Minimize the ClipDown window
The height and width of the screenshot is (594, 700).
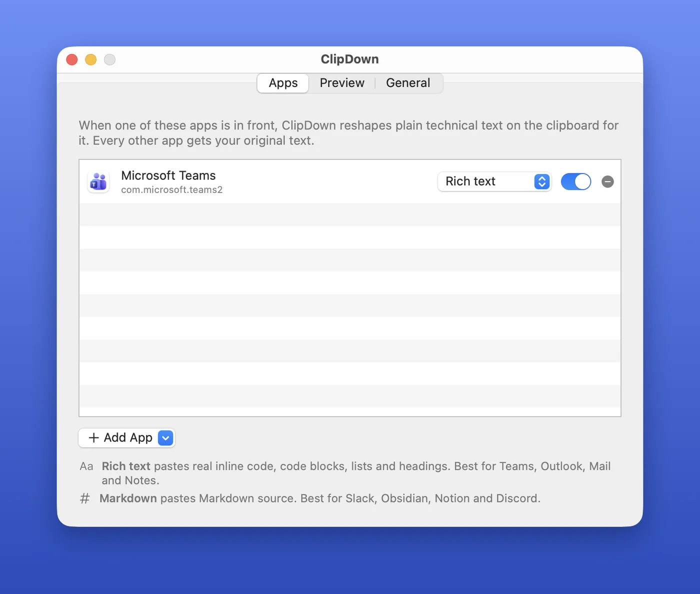(x=91, y=59)
